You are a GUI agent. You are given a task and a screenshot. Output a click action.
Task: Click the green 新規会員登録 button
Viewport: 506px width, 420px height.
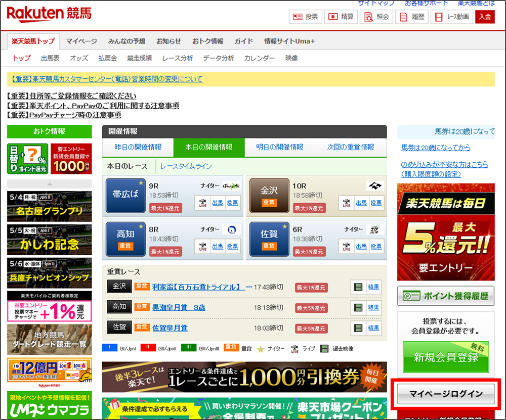coord(446,357)
